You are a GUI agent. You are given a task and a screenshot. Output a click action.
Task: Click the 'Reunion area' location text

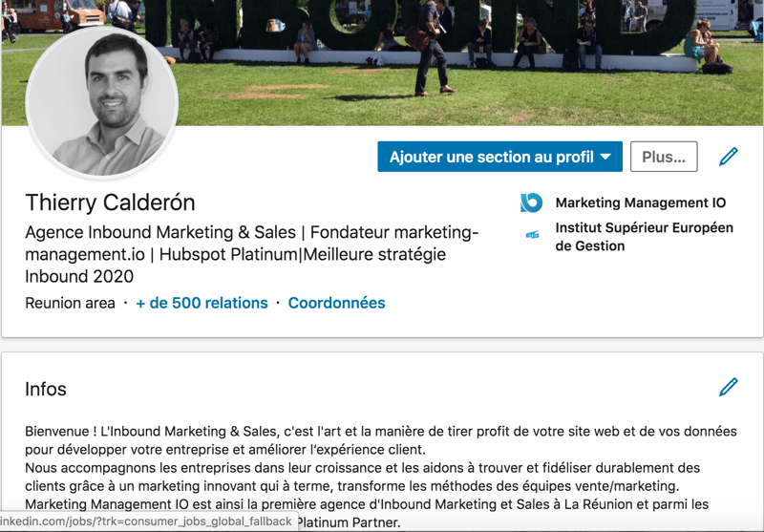tap(70, 303)
